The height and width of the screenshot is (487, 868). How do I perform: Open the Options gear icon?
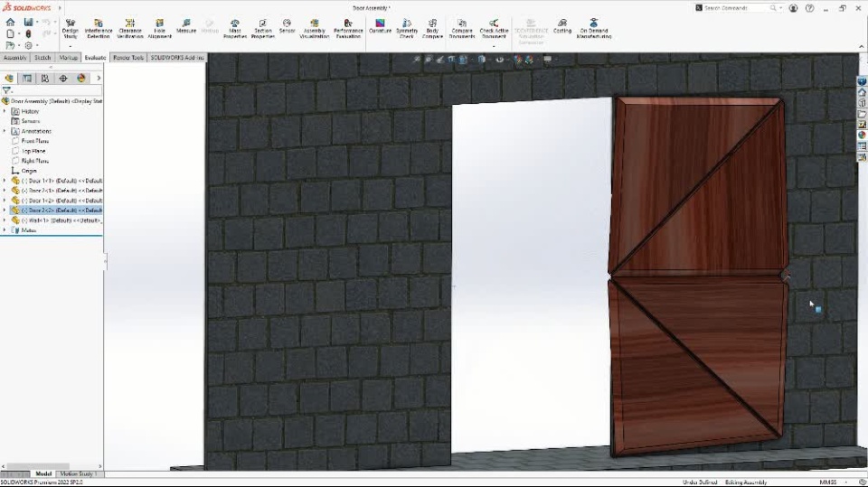(28, 45)
